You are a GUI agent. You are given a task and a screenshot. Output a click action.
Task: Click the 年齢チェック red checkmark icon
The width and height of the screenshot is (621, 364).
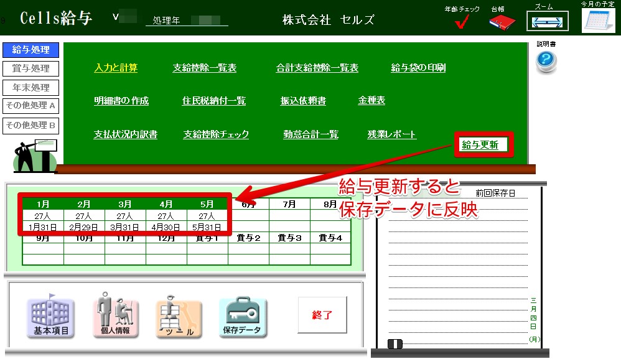[461, 22]
